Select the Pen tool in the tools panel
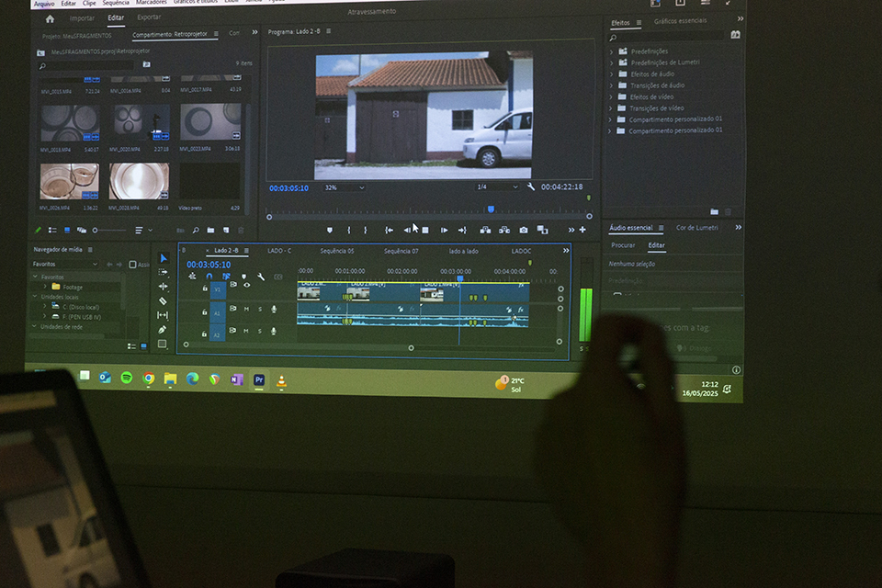This screenshot has height=588, width=882. [x=163, y=329]
